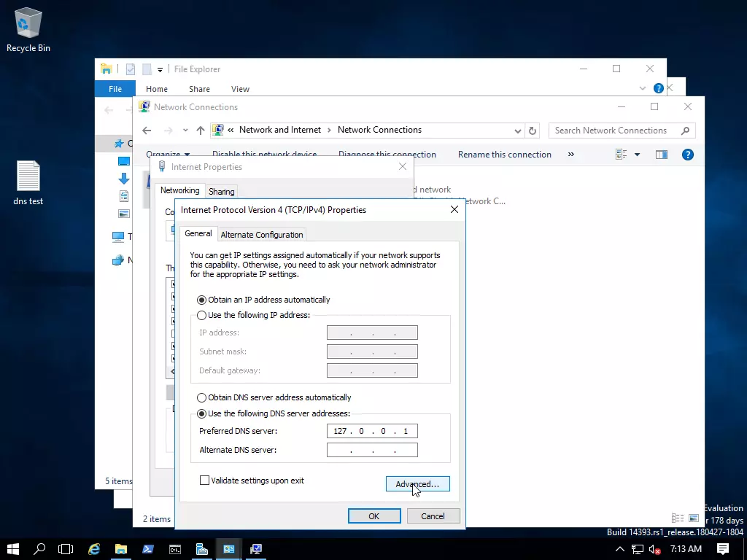Expand File Explorer ribbon chevron
Viewport: 747px width, 560px height.
coord(643,88)
